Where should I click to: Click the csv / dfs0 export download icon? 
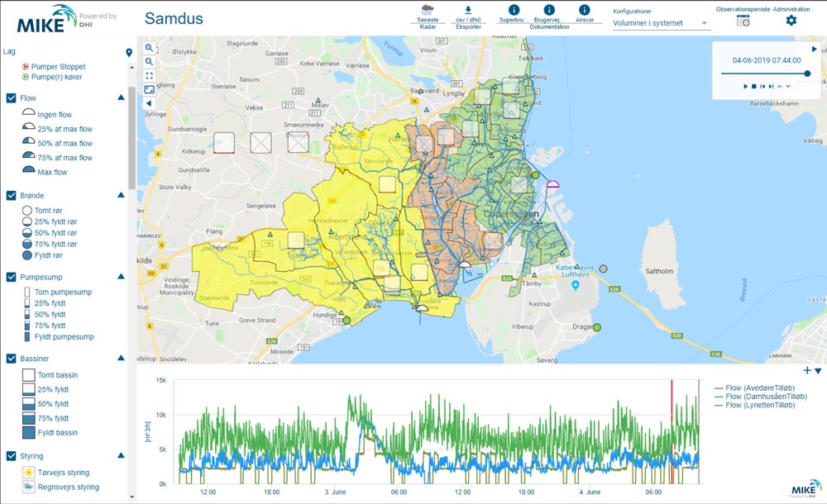(x=467, y=10)
